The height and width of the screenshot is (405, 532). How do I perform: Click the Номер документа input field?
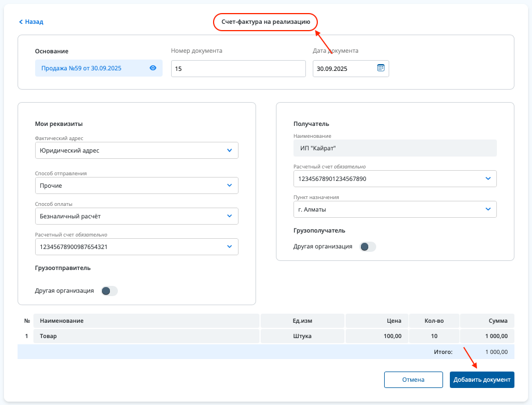point(237,69)
